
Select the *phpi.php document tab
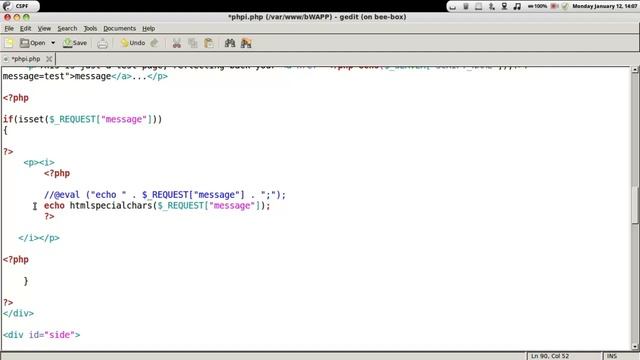pyautogui.click(x=25, y=59)
